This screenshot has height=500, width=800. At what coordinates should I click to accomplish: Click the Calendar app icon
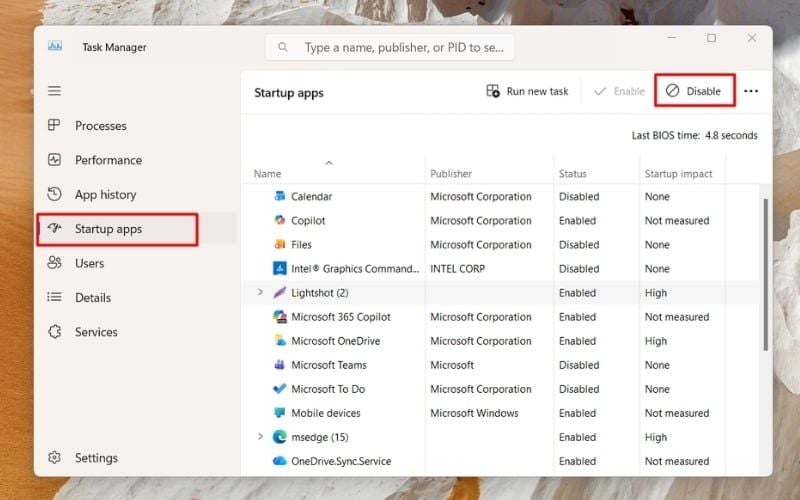pos(280,196)
